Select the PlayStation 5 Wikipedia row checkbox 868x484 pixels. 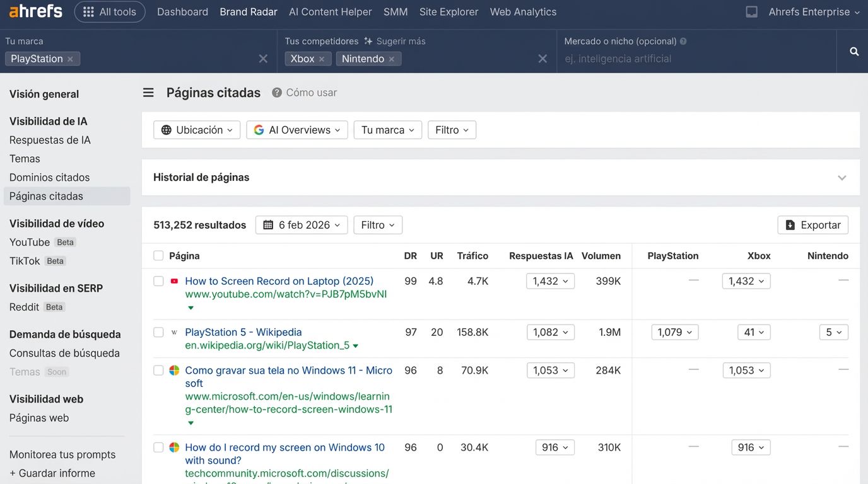(158, 332)
